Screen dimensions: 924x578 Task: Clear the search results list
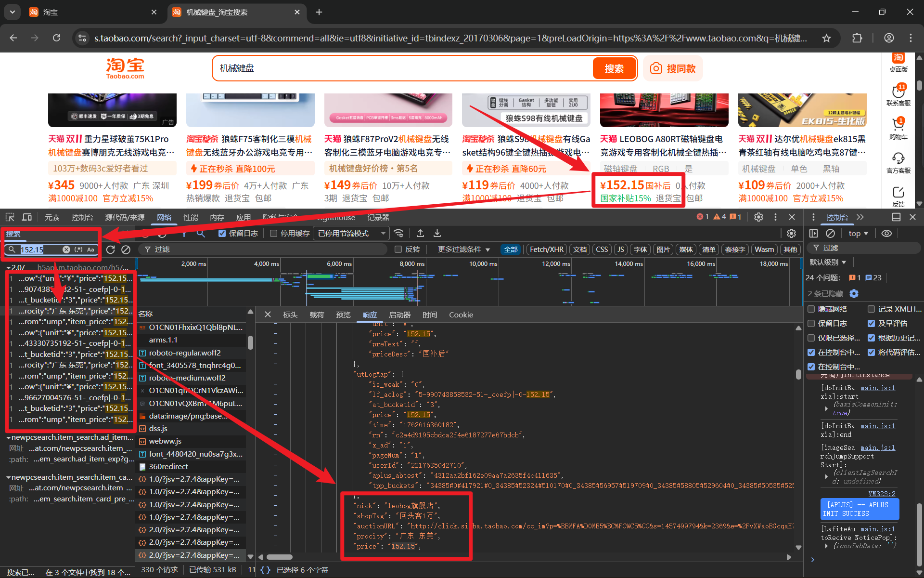(x=126, y=250)
